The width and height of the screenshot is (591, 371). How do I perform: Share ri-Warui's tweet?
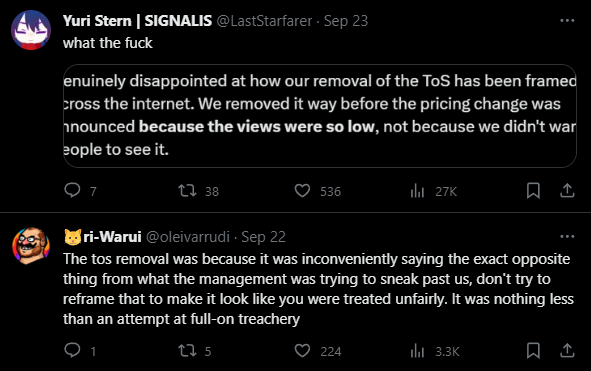(x=567, y=351)
